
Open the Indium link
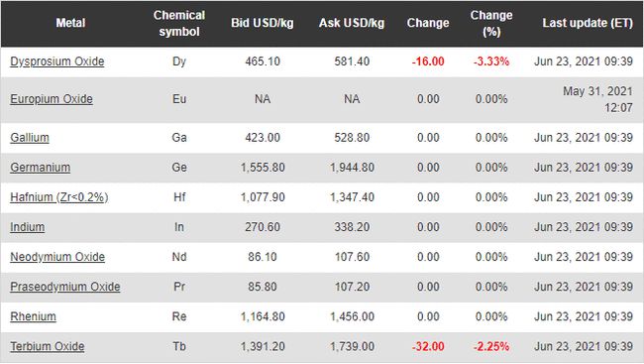click(27, 227)
